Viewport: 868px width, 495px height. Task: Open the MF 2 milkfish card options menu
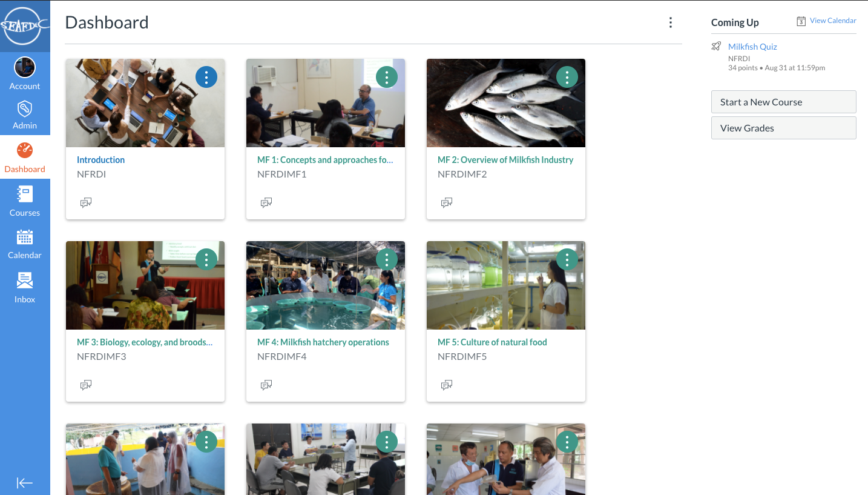coord(567,78)
